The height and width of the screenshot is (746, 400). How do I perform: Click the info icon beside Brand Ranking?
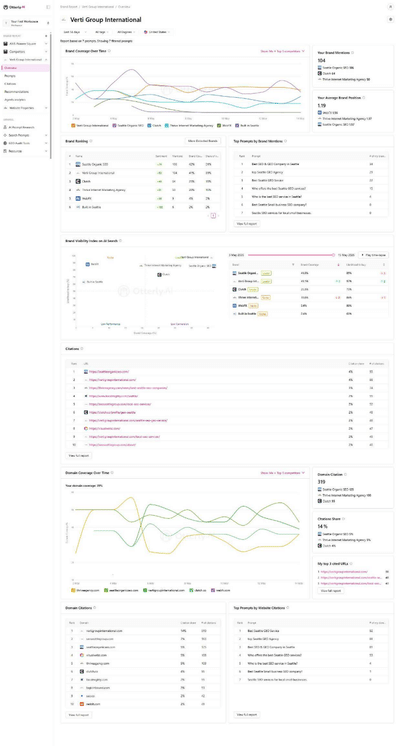91,141
